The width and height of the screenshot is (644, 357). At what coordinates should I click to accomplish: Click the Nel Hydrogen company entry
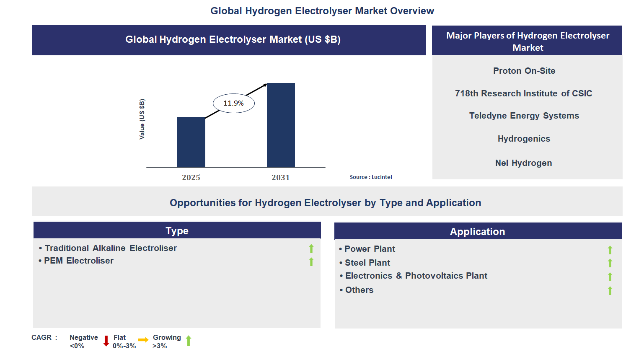523,163
